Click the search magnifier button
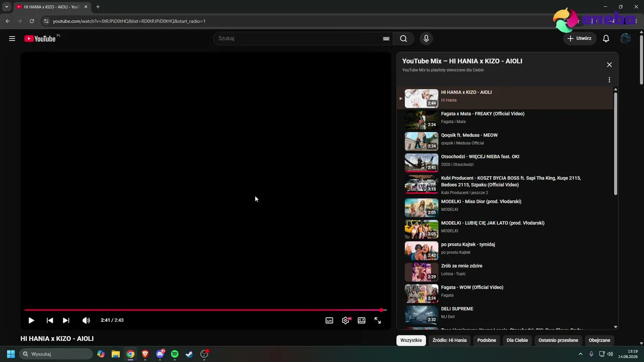Viewport: 644px width, 362px height. pos(404,39)
